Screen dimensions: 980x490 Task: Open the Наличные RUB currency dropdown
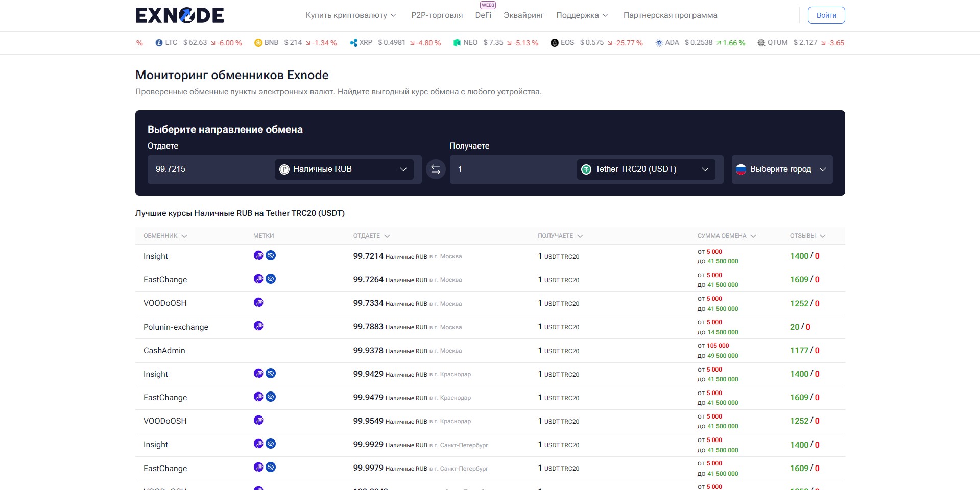pos(344,169)
